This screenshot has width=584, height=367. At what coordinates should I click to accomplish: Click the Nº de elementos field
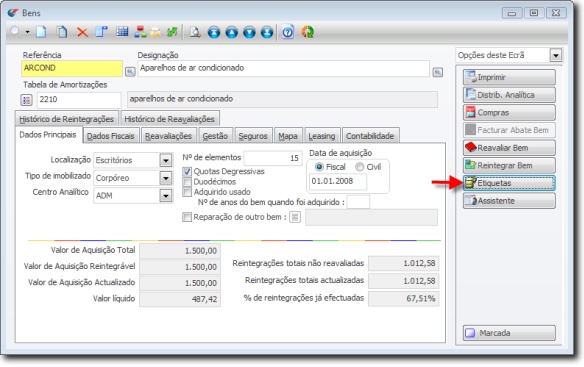(273, 158)
